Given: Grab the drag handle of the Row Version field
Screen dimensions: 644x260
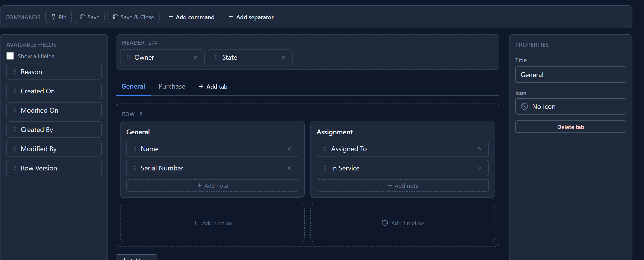Looking at the screenshot, I should (x=15, y=168).
